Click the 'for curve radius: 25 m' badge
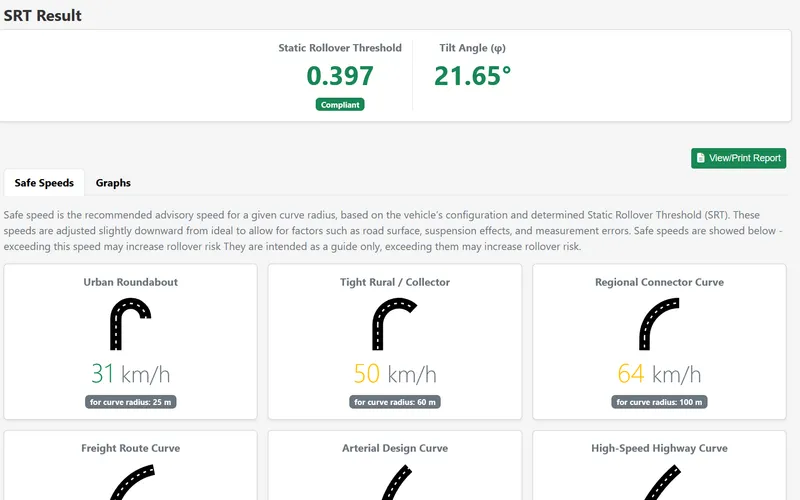The width and height of the screenshot is (800, 500). [131, 402]
